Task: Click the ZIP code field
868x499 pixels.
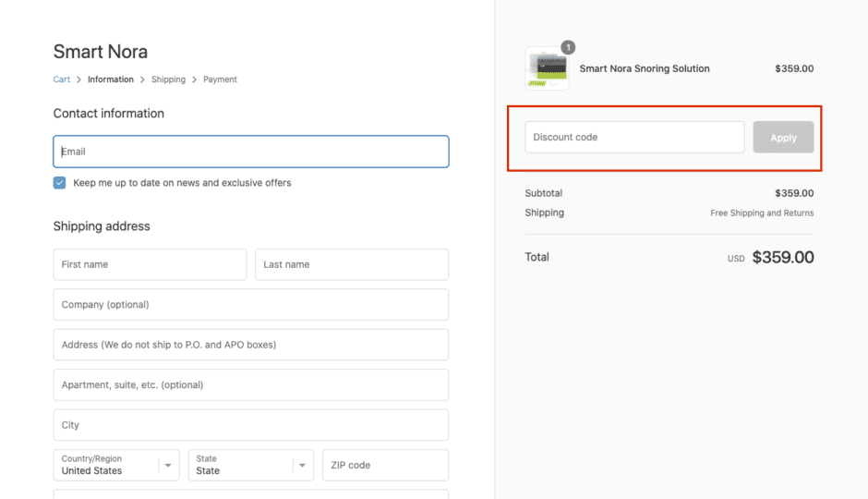Action: pos(385,465)
